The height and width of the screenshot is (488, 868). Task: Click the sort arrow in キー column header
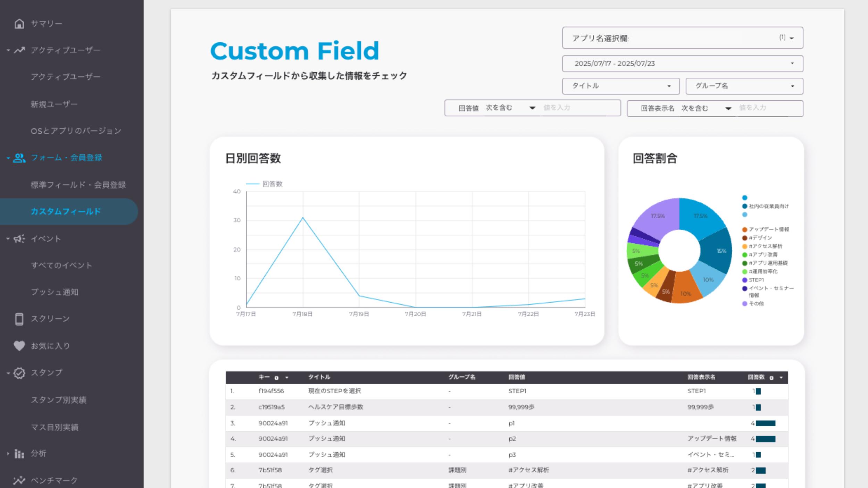287,378
